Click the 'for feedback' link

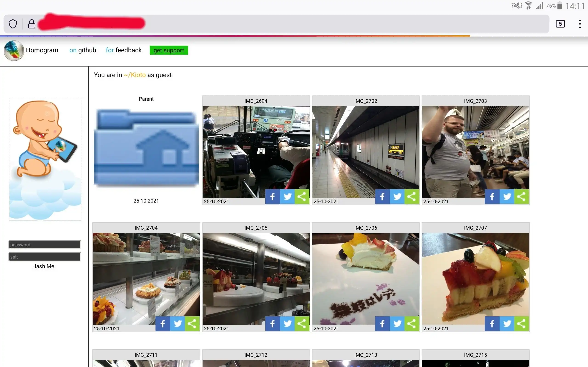123,50
